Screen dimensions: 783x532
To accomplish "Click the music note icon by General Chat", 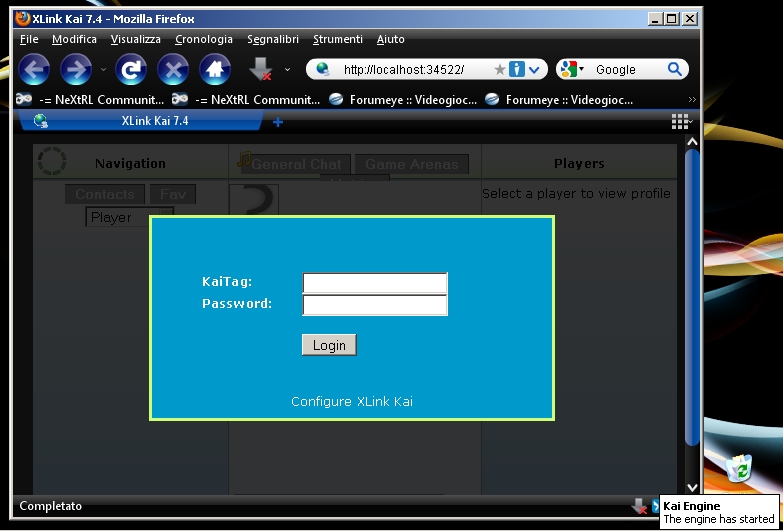I will (x=244, y=159).
